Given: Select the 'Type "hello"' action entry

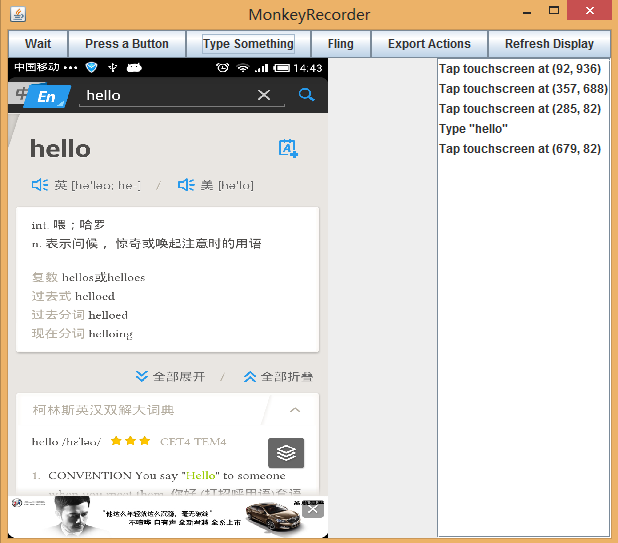Looking at the screenshot, I should point(473,129).
